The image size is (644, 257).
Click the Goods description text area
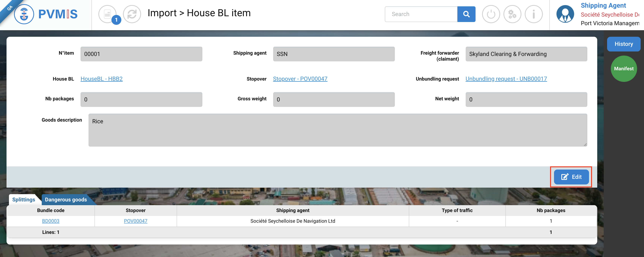[337, 130]
